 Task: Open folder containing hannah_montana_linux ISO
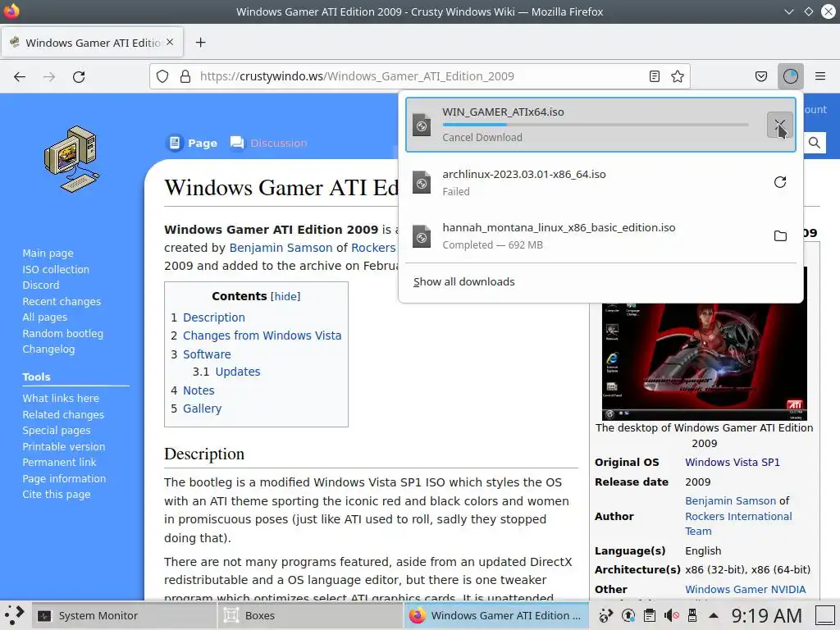pyautogui.click(x=780, y=235)
